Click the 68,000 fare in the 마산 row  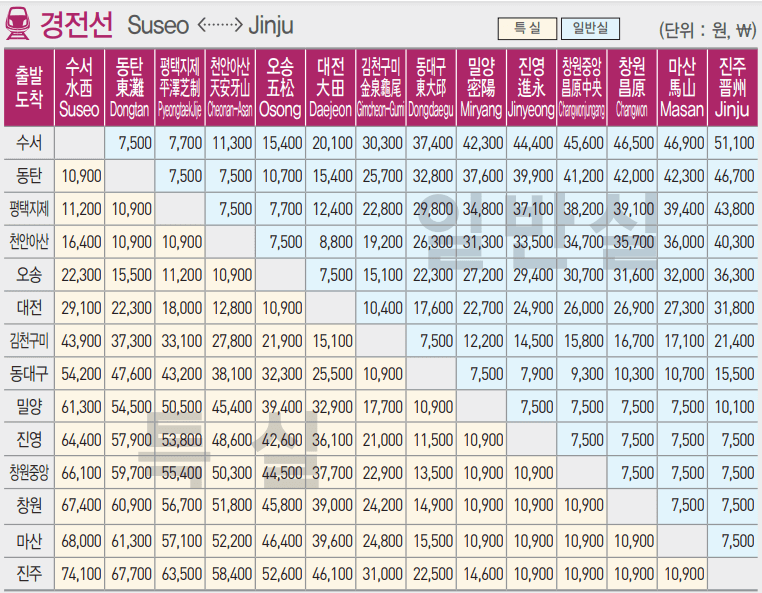[x=81, y=541]
